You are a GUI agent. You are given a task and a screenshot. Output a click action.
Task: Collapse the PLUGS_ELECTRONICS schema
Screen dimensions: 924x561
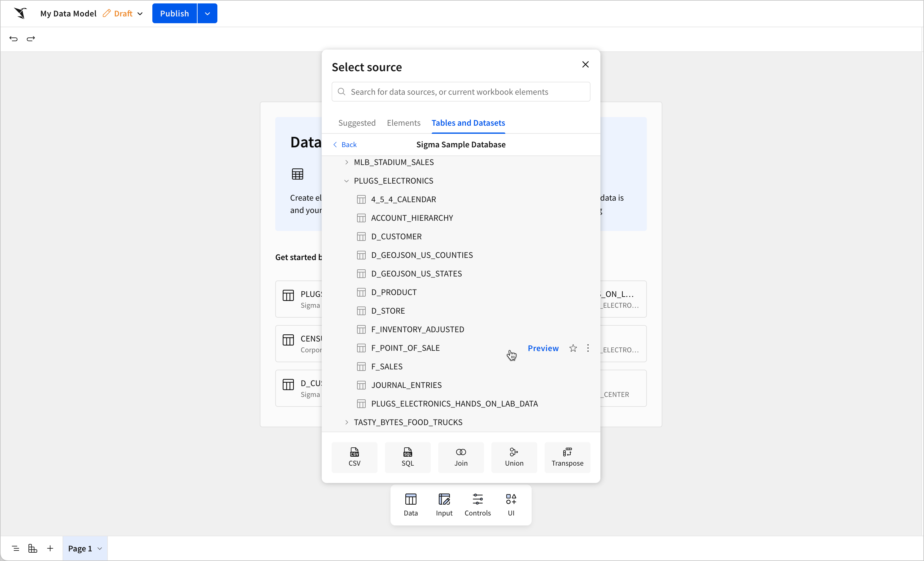(346, 181)
